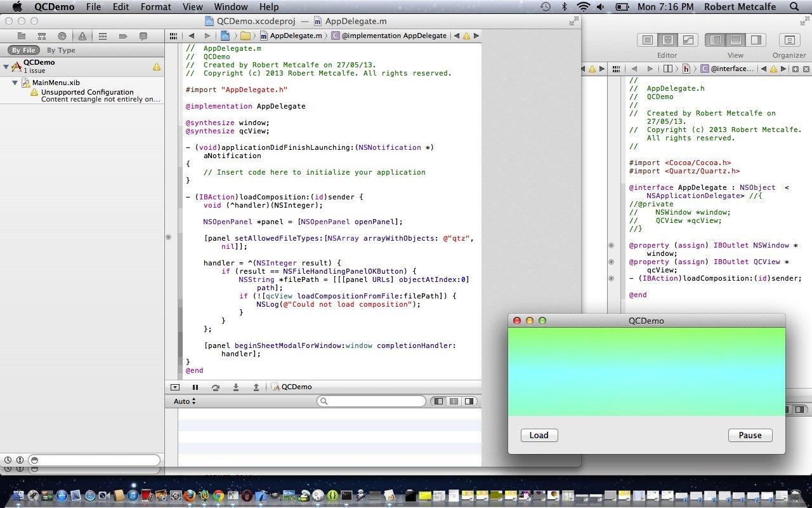Toggle the IBAction connection circle for setAllowedFileTypes line
812x508 pixels.
click(x=168, y=237)
